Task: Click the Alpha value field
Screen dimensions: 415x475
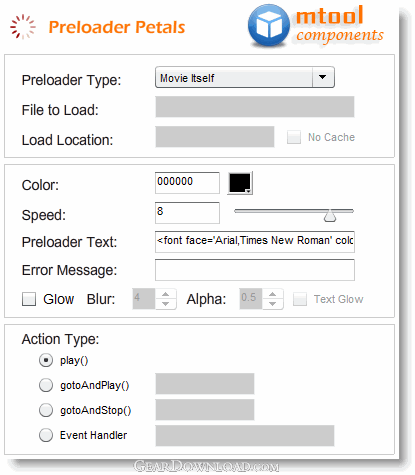Action: pos(251,299)
